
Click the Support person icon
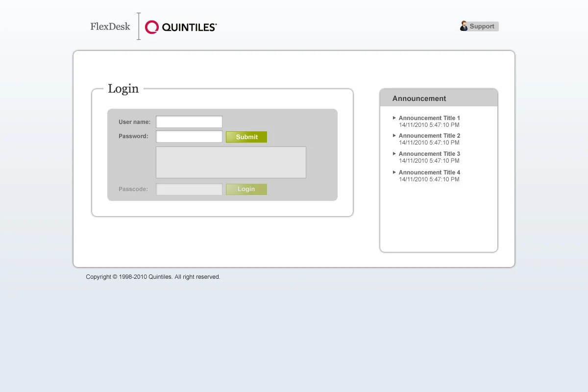click(464, 26)
